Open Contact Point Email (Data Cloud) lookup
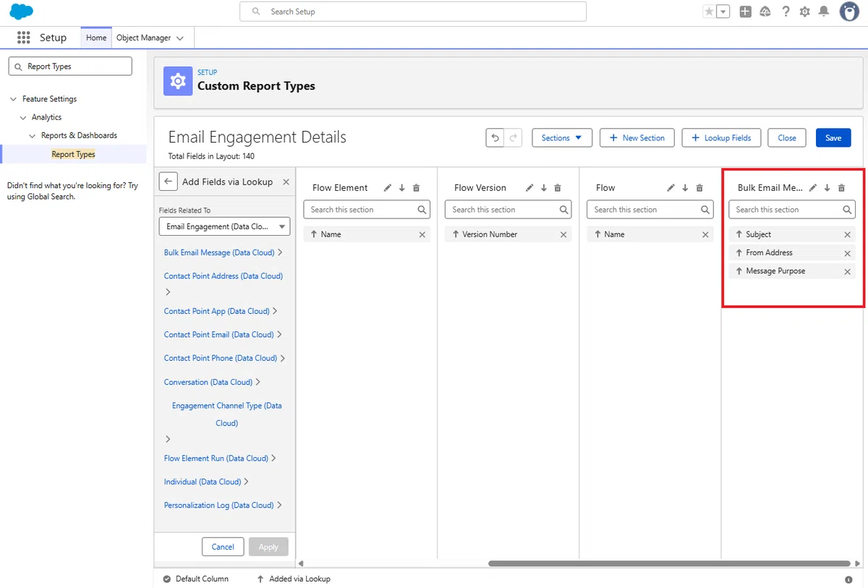Screen dimensions: 868x588 tap(218, 334)
